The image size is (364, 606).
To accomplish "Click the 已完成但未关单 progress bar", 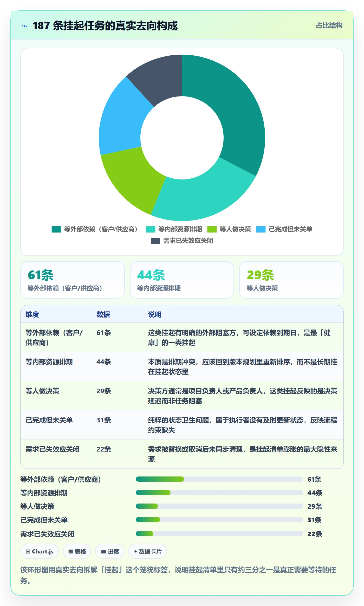I will point(219,520).
